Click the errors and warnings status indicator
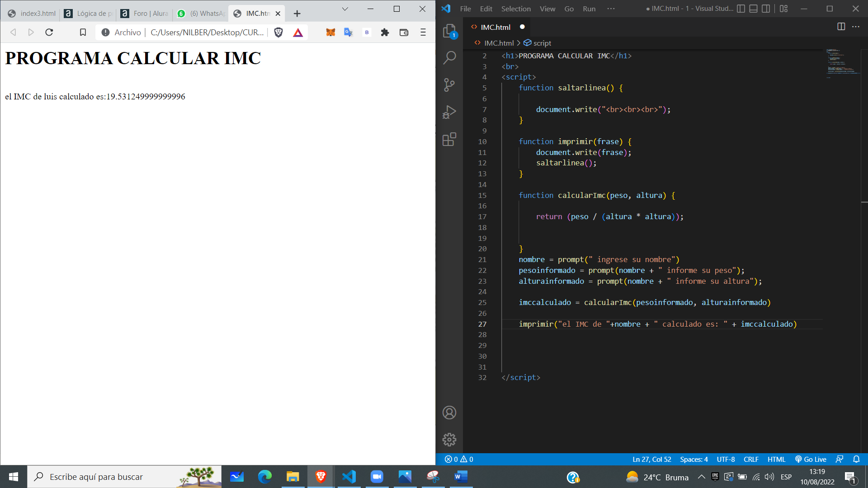Image resolution: width=868 pixels, height=488 pixels. point(459,459)
